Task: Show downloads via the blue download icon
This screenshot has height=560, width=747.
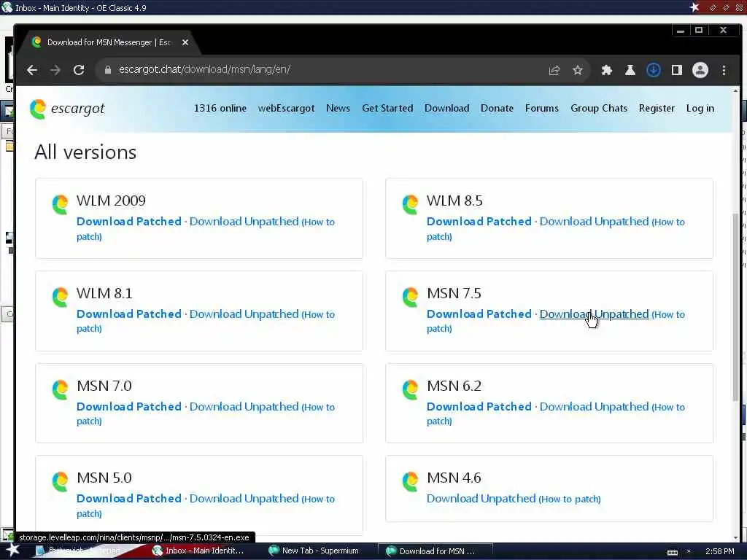Action: tap(653, 71)
